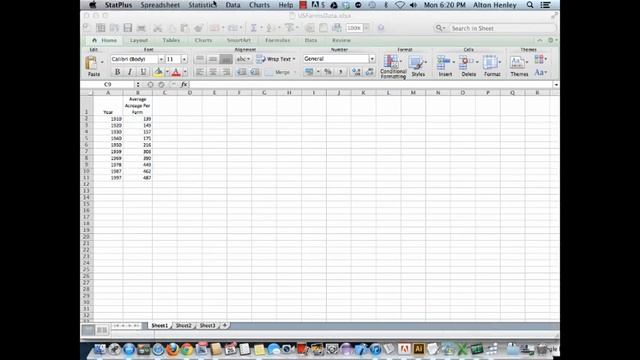
Task: Toggle Bold formatting
Action: click(x=117, y=72)
